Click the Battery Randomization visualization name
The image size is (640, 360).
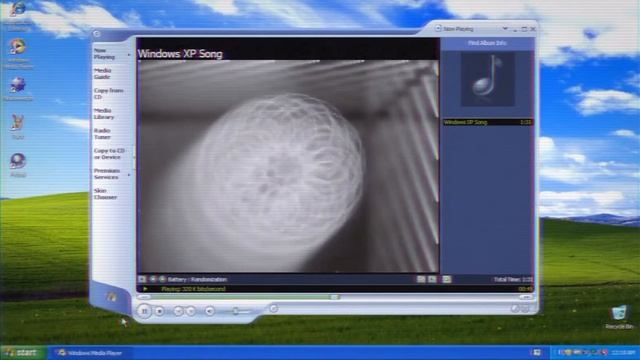point(197,279)
